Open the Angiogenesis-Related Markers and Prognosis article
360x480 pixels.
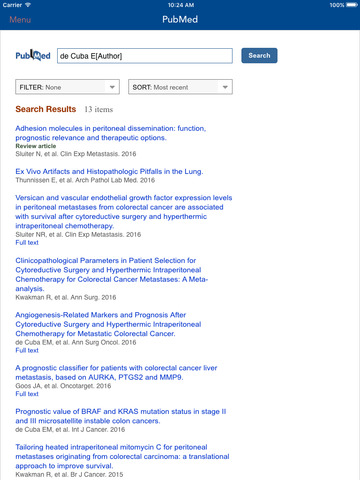[108, 324]
